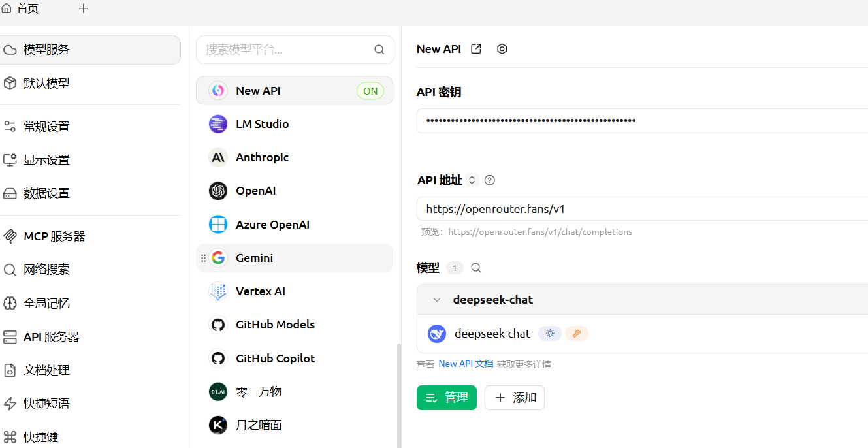The width and height of the screenshot is (868, 448).
Task: Select the deepseek-chat model row
Action: point(642,334)
